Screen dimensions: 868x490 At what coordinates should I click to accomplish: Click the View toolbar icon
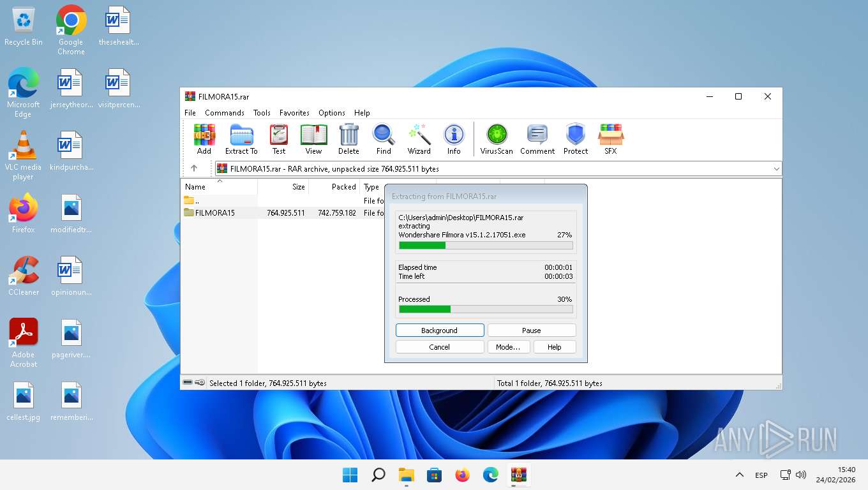coord(313,139)
